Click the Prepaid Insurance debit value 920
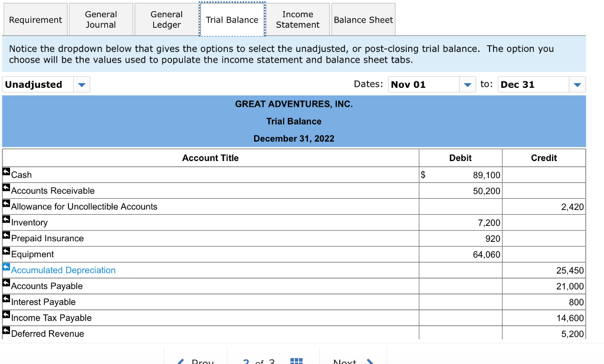The width and height of the screenshot is (604, 364). pos(493,239)
